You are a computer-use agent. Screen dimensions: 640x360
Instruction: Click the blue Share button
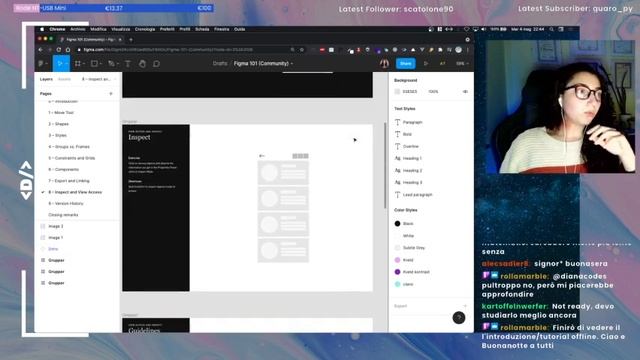click(x=406, y=64)
